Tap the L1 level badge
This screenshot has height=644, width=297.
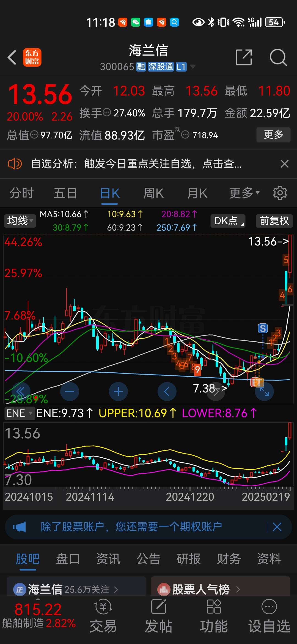click(x=181, y=67)
